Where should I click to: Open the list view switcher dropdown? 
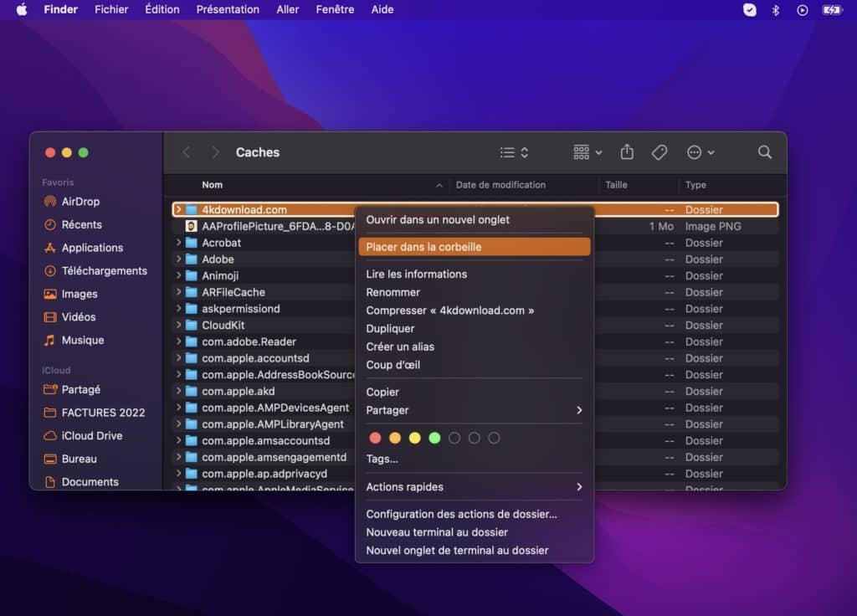click(515, 152)
